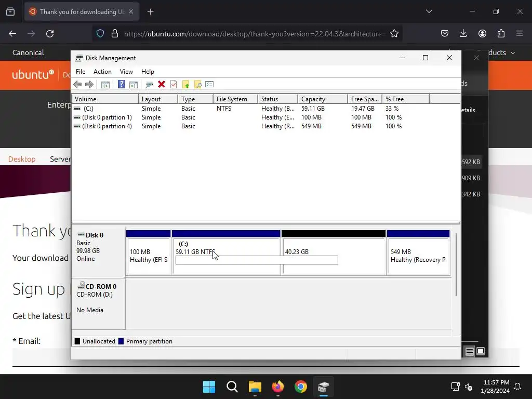Viewport: 532px width, 399px height.
Task: Reload the Firefox page
Action: point(50,34)
